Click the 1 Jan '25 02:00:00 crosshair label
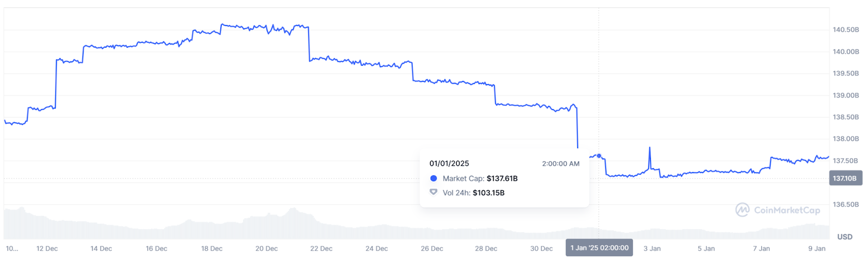 [x=599, y=248]
